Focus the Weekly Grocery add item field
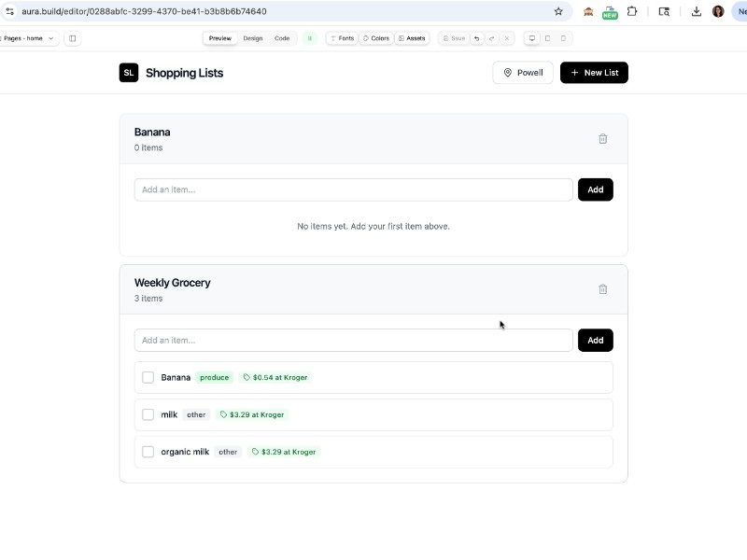Screen dimensions: 747x560 tap(353, 340)
